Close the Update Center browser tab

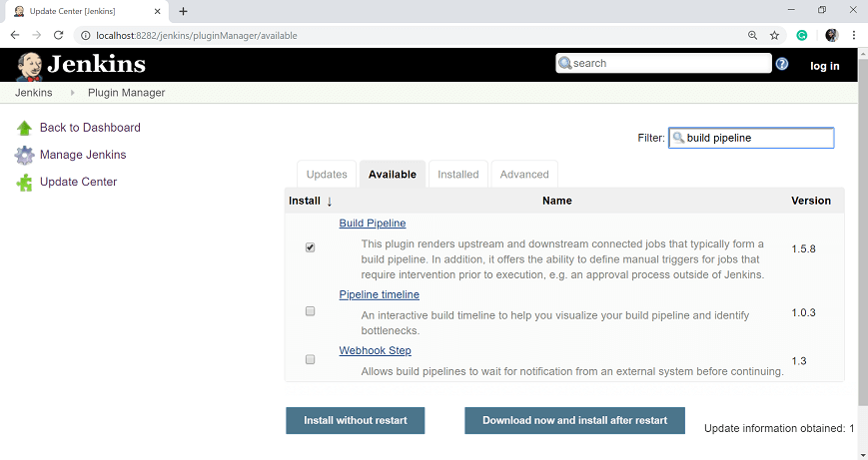click(157, 11)
